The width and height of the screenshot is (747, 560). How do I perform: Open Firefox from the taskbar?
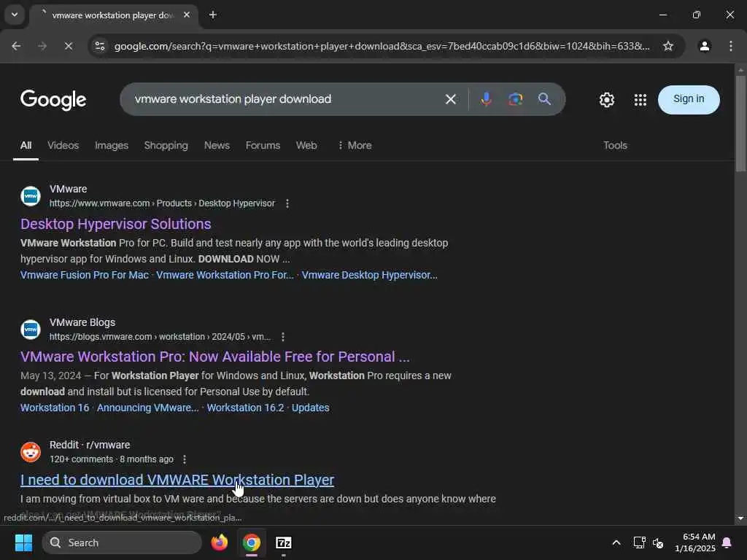[220, 542]
